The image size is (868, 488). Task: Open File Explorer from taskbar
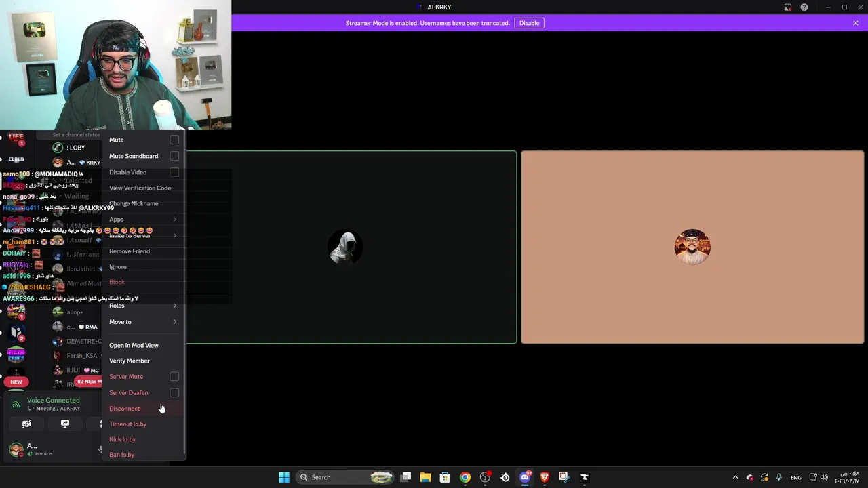coord(425,477)
